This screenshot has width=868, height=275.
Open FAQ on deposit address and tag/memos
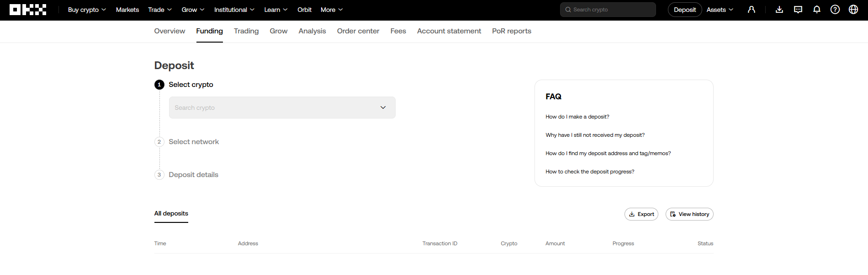coord(608,153)
